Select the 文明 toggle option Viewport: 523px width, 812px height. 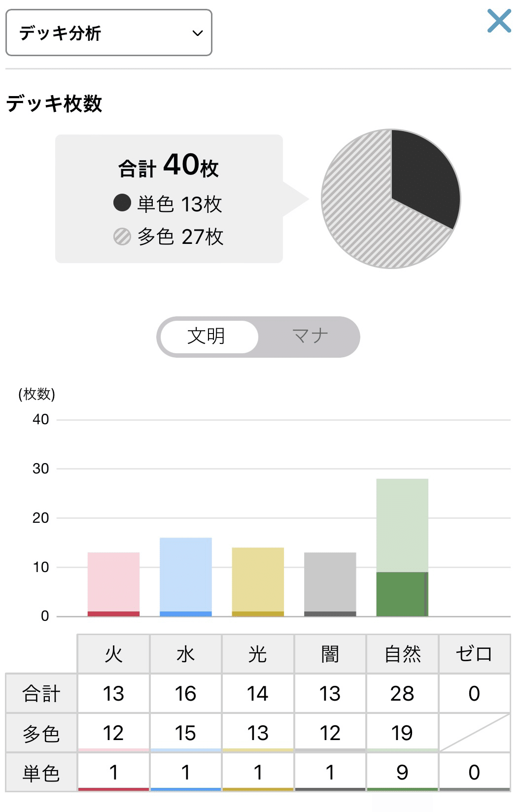point(207,337)
